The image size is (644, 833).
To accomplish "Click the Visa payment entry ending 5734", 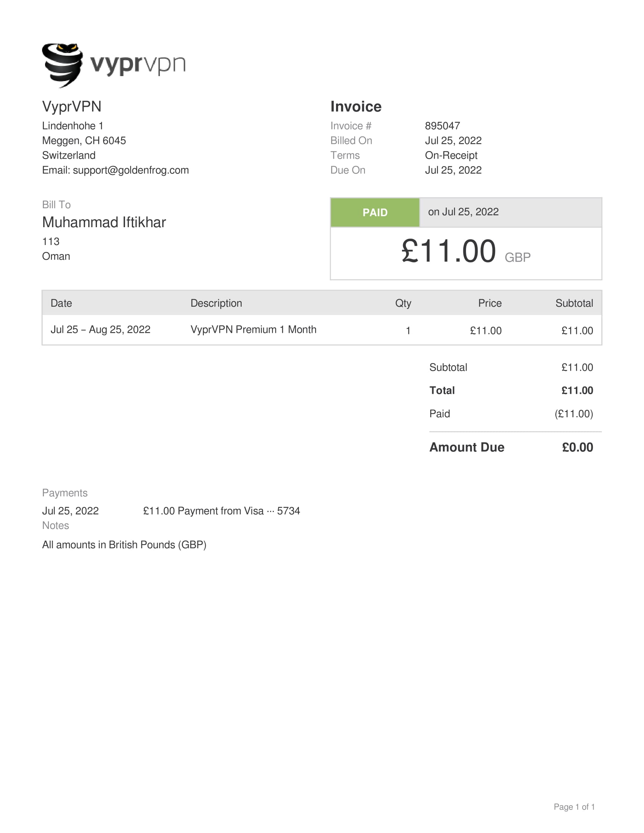I will click(221, 511).
